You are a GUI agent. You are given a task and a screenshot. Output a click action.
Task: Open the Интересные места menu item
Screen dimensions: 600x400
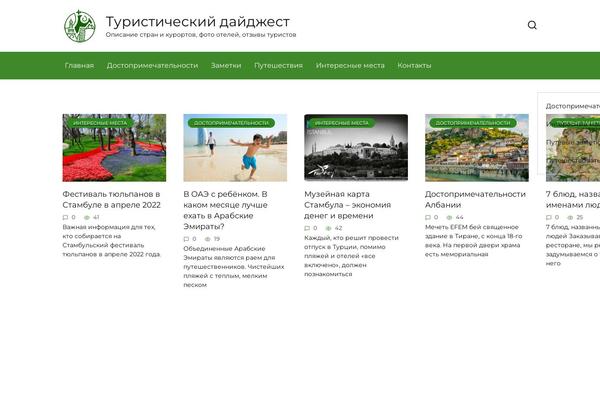pyautogui.click(x=350, y=65)
